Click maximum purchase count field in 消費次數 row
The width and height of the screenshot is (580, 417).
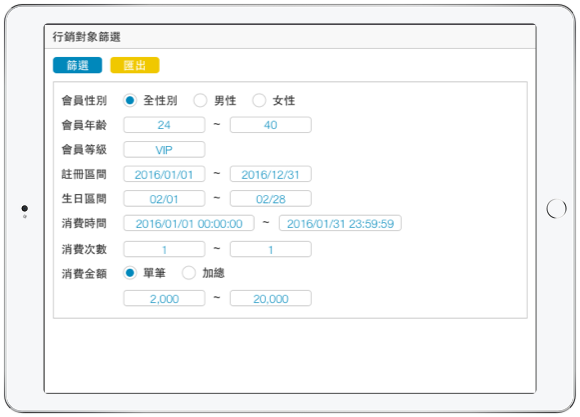[x=271, y=249]
